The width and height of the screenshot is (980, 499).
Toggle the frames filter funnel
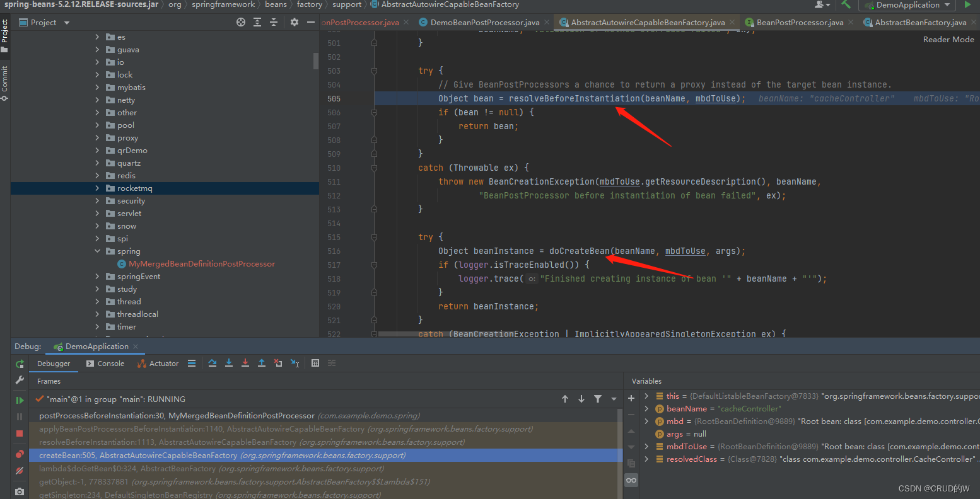click(x=598, y=399)
